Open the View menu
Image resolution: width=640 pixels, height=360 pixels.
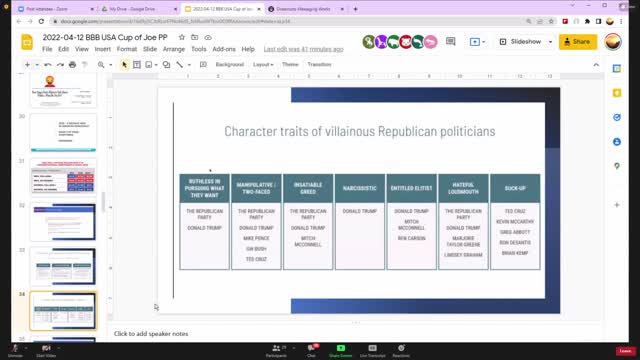[x=82, y=49]
